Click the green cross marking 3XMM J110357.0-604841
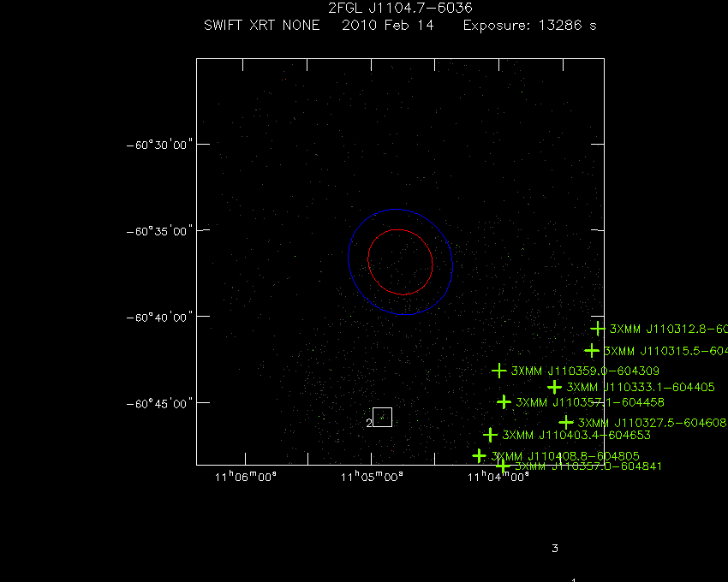Screen dimensions: 728x582 coord(503,466)
